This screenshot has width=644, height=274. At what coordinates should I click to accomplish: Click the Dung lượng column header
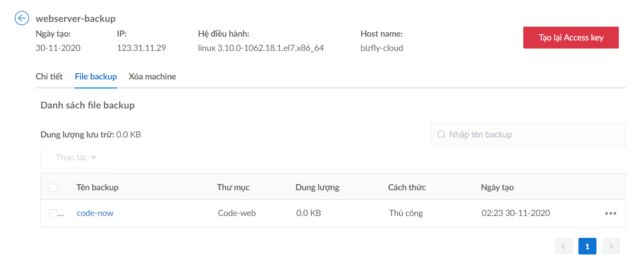(x=317, y=187)
